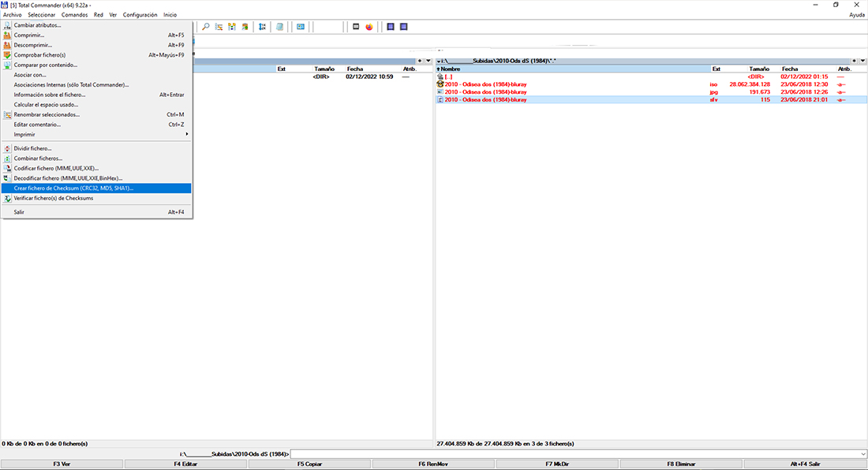The width and height of the screenshot is (868, 470).
Task: Choose Decodificar fichero (MIME,UUE,XXE,BinHex)
Action: (96, 178)
